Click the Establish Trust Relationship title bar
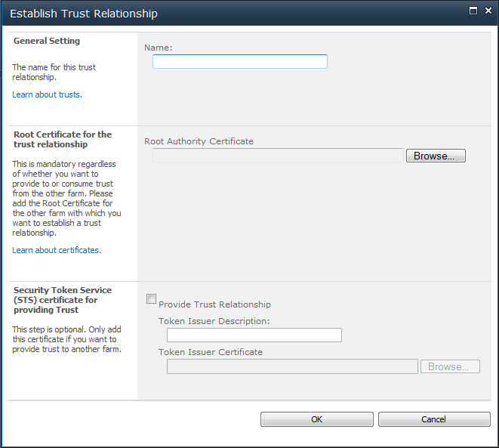The image size is (499, 448). 226,14
